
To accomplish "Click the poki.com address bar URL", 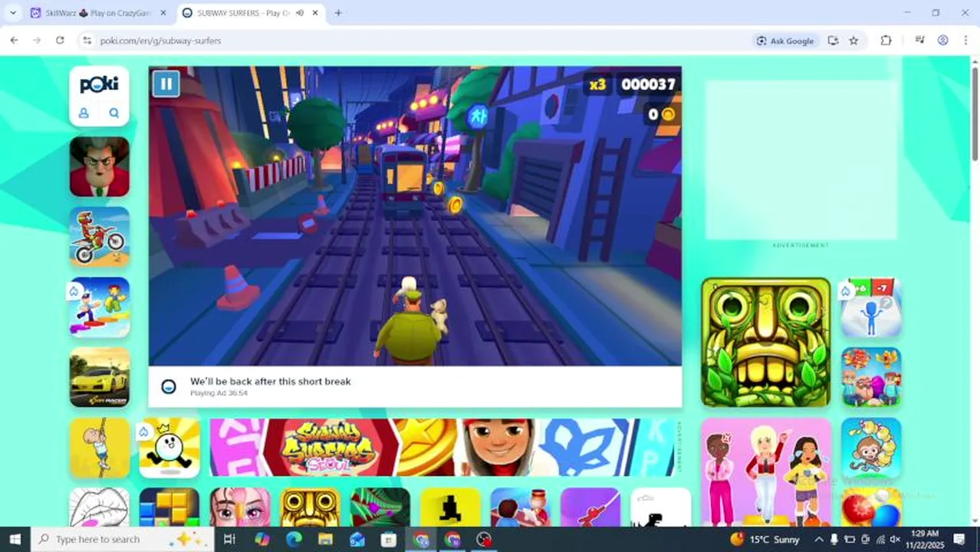I will coord(160,41).
